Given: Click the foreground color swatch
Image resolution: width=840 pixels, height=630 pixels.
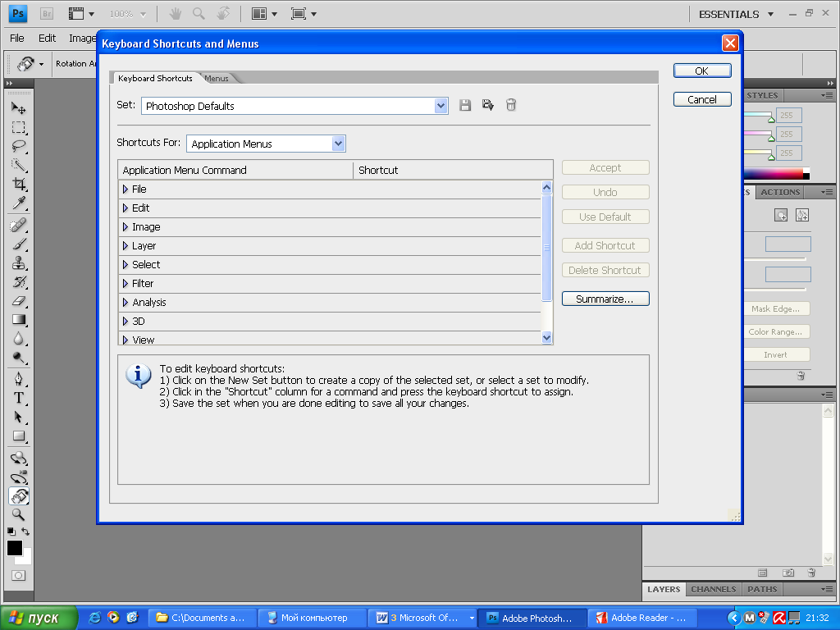Looking at the screenshot, I should pyautogui.click(x=15, y=547).
